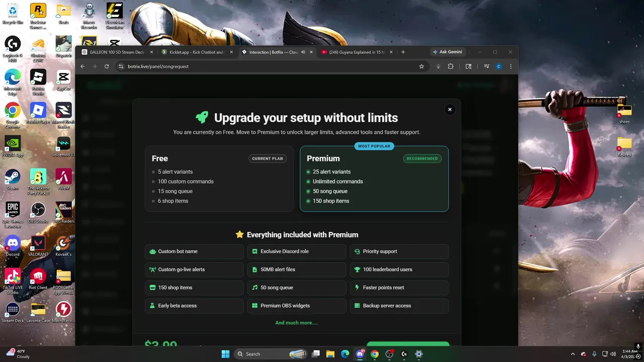Show hidden system tray icons

[573, 354]
